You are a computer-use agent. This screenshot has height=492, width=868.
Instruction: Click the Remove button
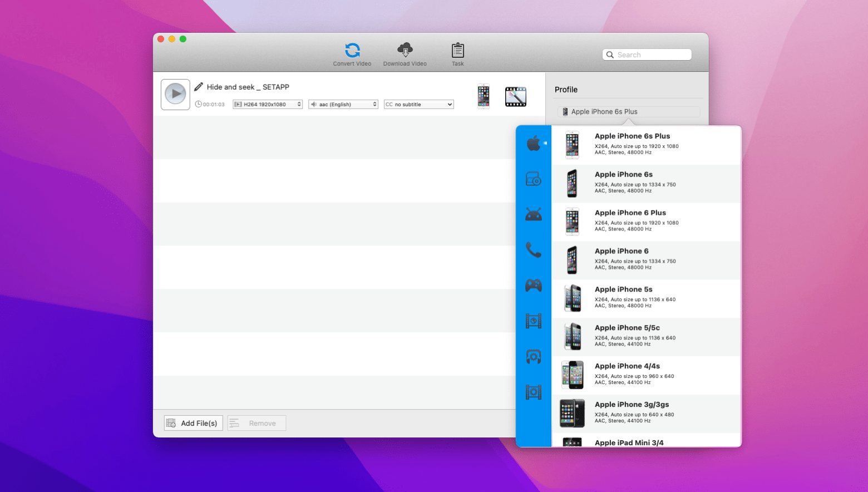pyautogui.click(x=257, y=423)
